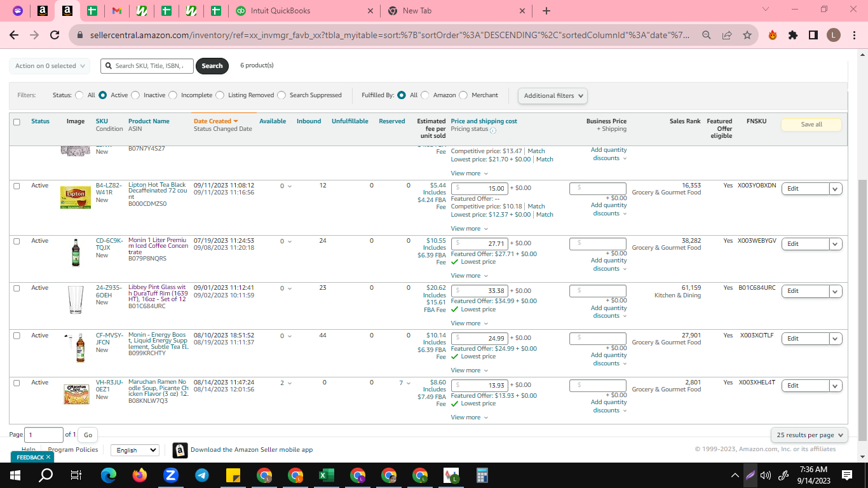This screenshot has height=488, width=868.
Task: Check the Maruchan Ramen row checkbox
Action: coord(17,383)
